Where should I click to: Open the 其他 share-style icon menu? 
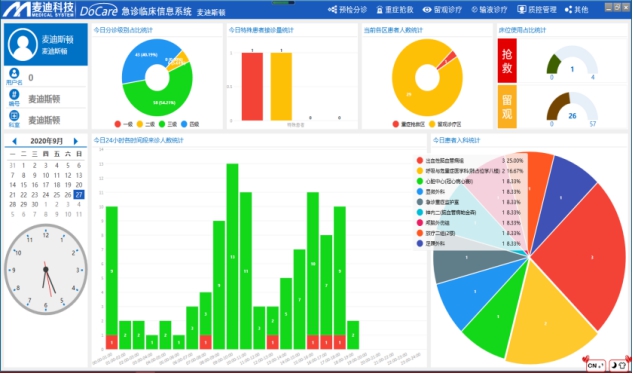(x=568, y=9)
